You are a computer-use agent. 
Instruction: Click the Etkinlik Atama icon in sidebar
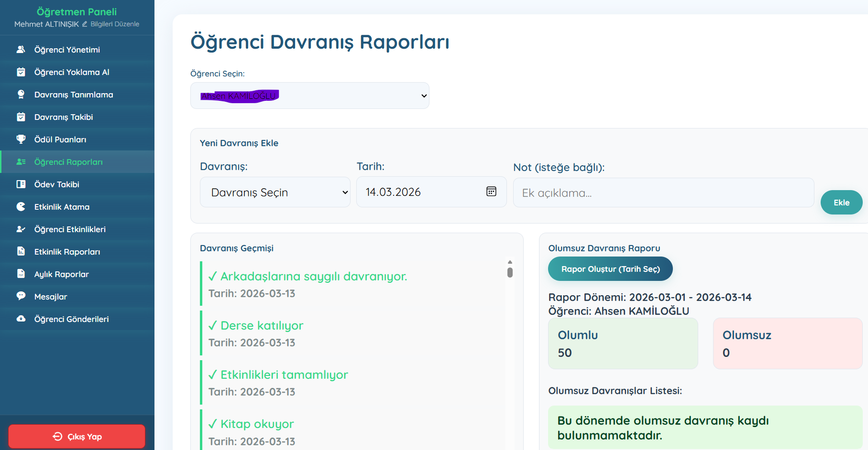point(21,207)
